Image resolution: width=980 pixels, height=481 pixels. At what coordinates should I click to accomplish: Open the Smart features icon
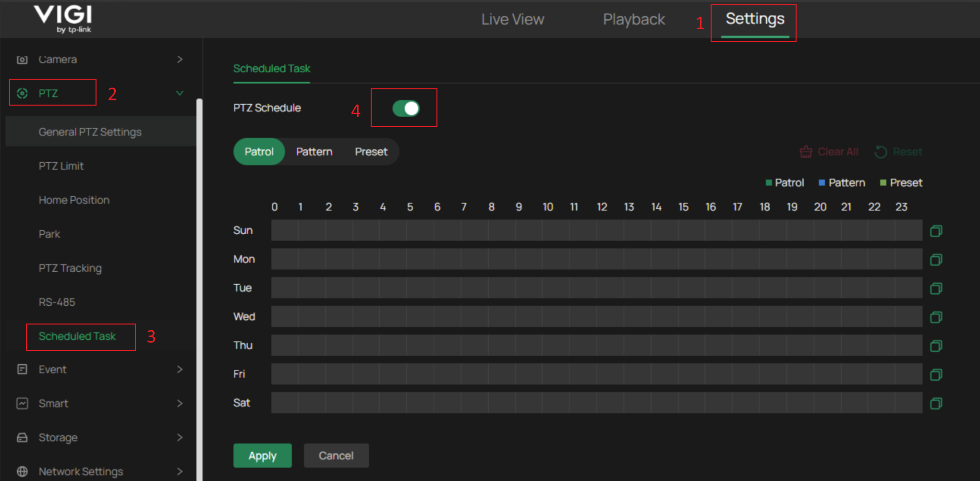click(x=22, y=403)
